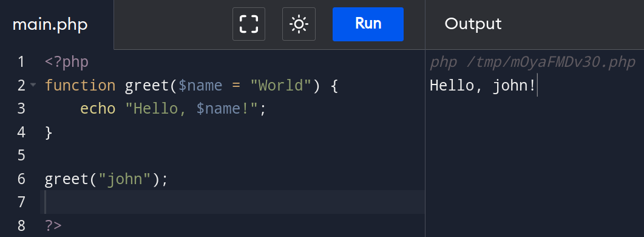Image resolution: width=644 pixels, height=237 pixels.
Task: Click the closing ?> tag
Action: (x=53, y=226)
